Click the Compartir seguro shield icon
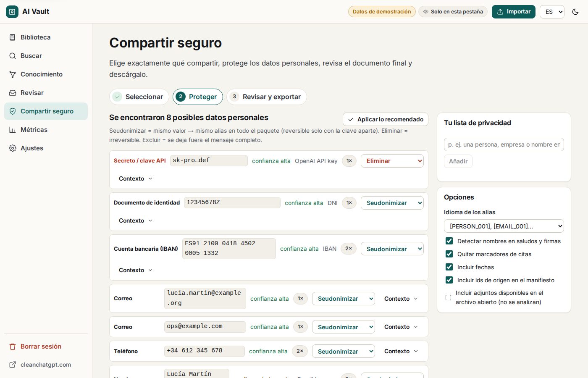The width and height of the screenshot is (588, 378). [13, 111]
